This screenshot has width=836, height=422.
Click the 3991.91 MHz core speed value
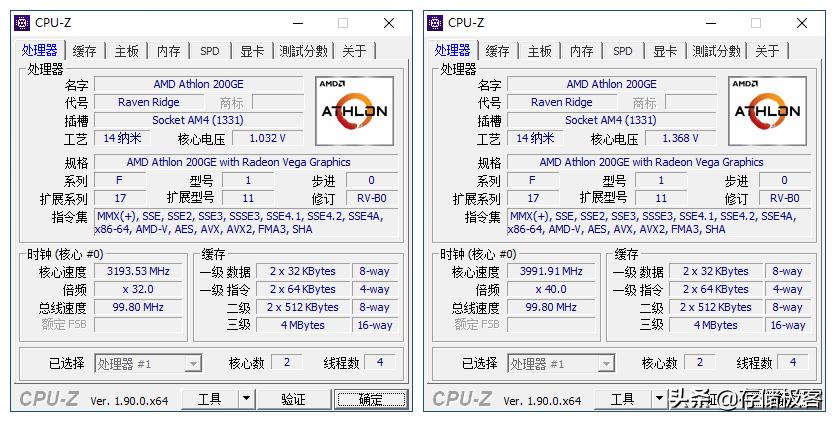click(x=551, y=271)
